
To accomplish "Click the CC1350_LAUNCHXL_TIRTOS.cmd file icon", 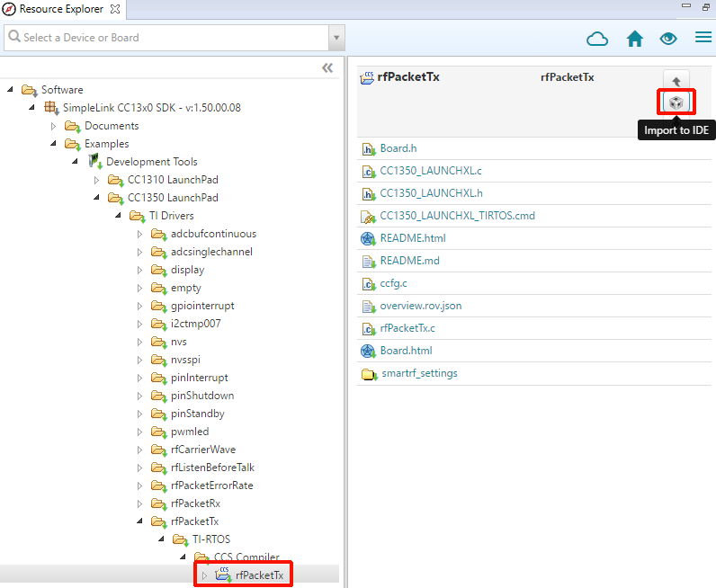I will point(368,217).
